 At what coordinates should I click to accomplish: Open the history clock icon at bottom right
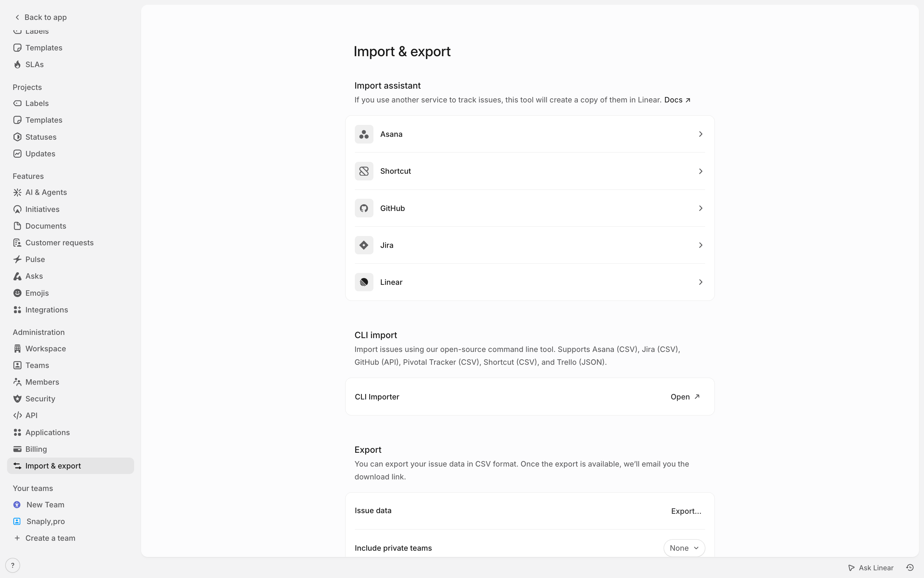click(910, 568)
